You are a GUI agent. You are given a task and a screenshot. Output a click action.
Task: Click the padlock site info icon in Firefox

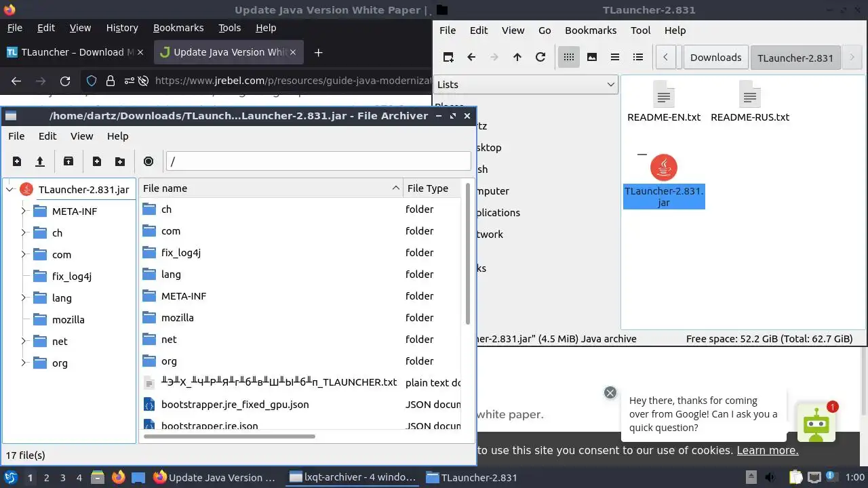[111, 81]
